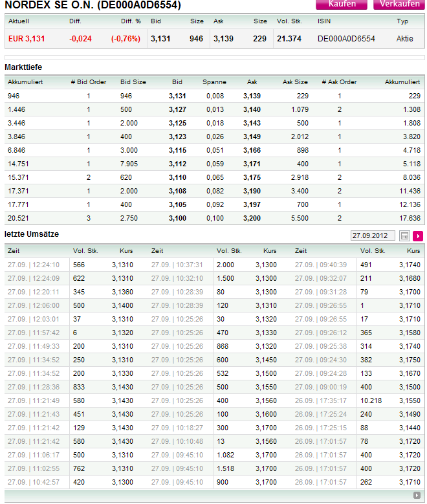This screenshot has width=427, height=504.
Task: Click the letzte Umsätze heading
Action: pos(32,234)
